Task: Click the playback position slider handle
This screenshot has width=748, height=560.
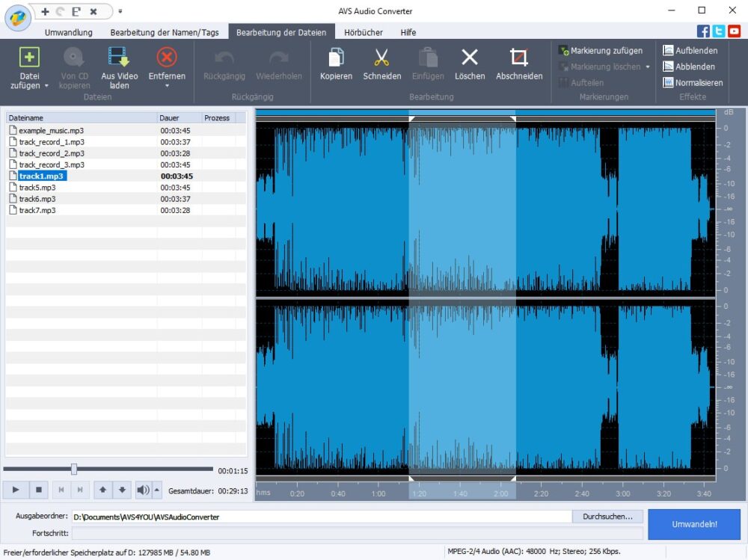Action: click(74, 469)
